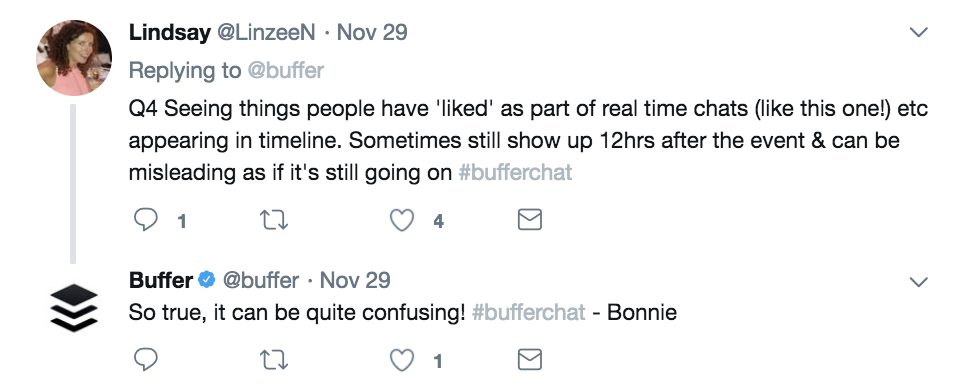Share Buffer's tweet via envelope icon
The image size is (966, 388).
(530, 360)
